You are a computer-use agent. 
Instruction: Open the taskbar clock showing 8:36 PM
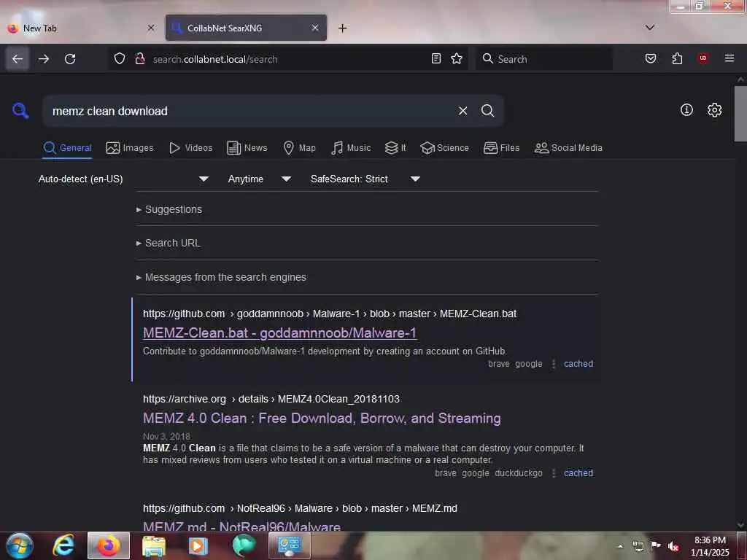710,546
